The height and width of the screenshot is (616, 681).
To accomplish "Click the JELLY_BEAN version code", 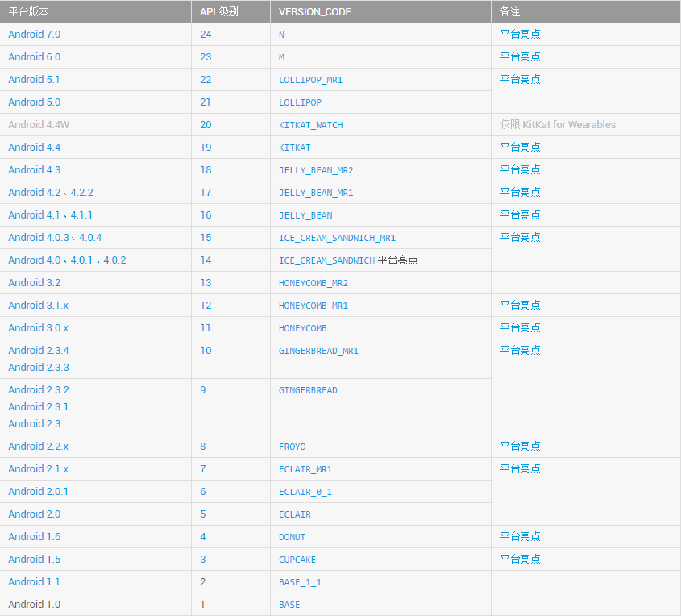I will 305,215.
